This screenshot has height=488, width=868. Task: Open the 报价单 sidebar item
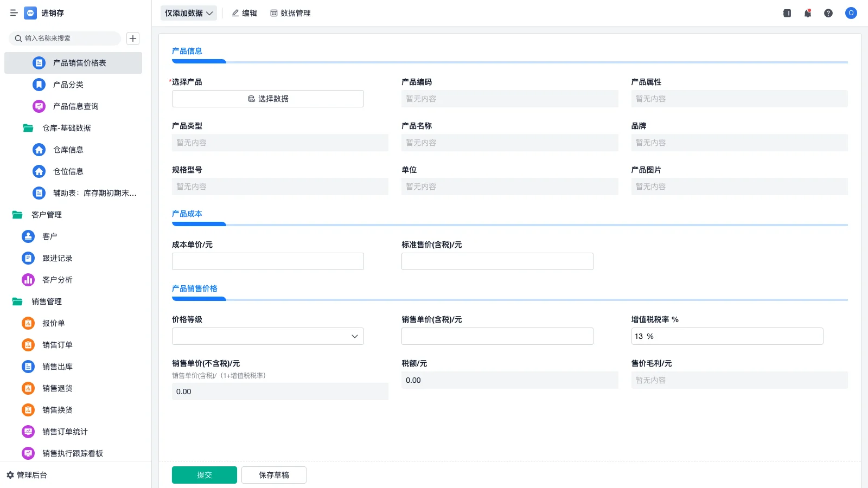(x=73, y=323)
